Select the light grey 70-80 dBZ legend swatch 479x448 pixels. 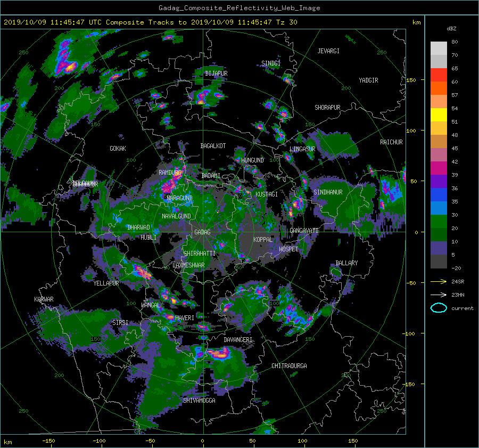(439, 48)
